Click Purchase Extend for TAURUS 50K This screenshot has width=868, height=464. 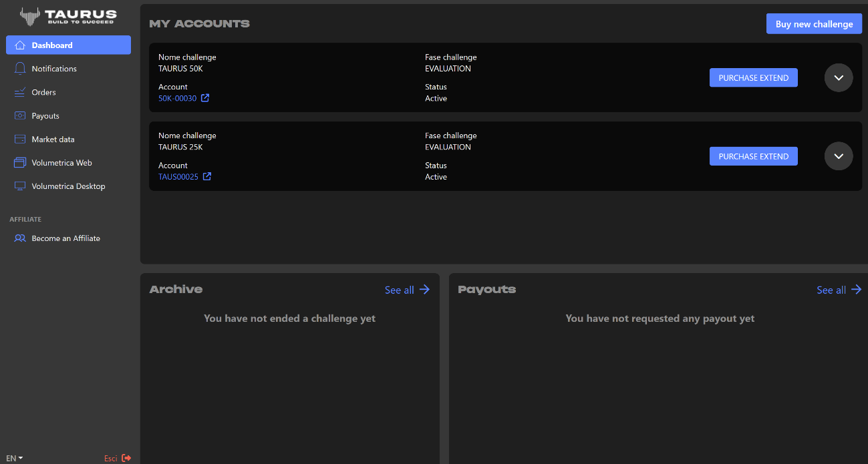753,78
